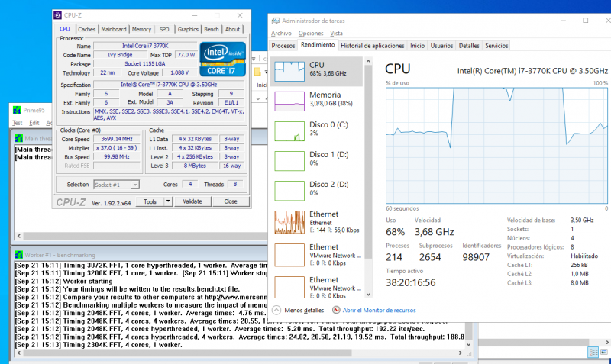Select the CPU usage thumbnail graph
Viewport: 611px width, 364px height.
[289, 71]
